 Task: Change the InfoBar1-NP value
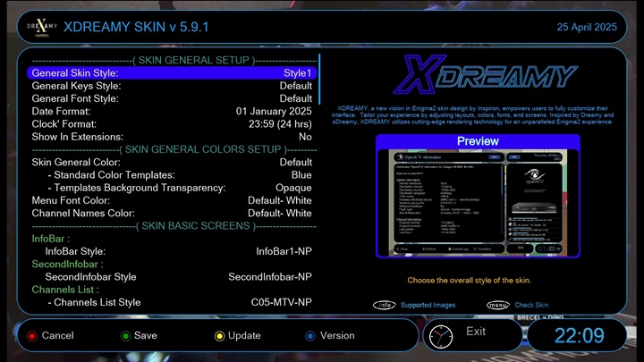[x=284, y=251]
